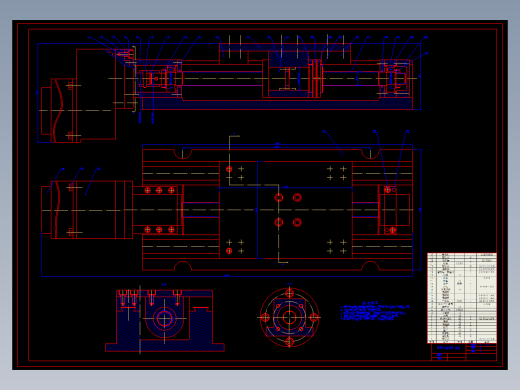Select the motor in the middle plan view

point(87,210)
